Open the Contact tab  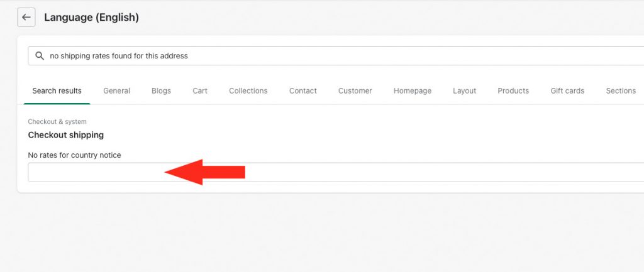[303, 90]
